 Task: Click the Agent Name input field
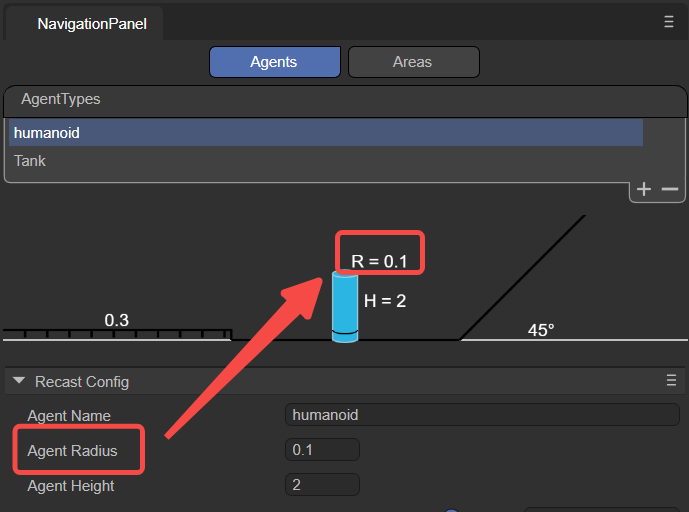coord(482,415)
